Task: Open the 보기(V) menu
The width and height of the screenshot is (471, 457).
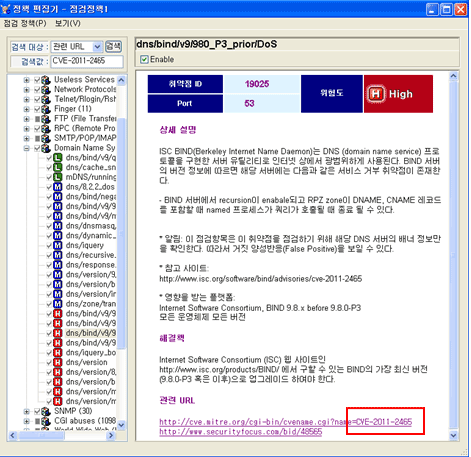Action: coord(68,23)
